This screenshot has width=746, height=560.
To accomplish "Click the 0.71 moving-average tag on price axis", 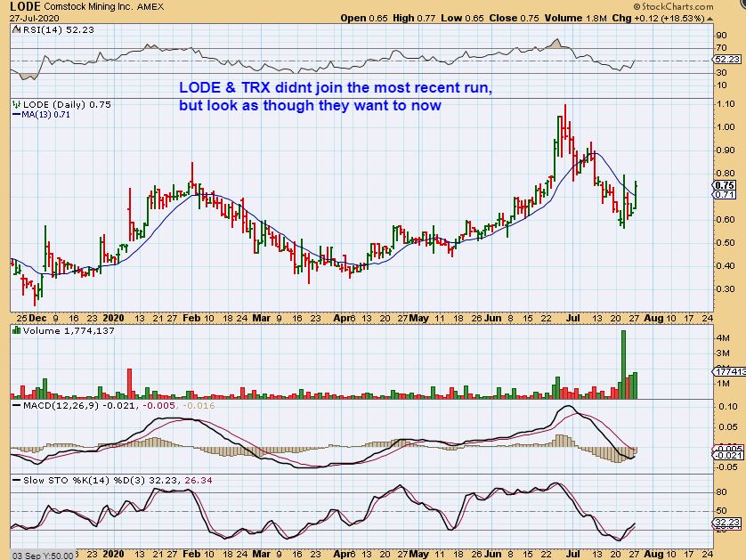I will pos(725,195).
